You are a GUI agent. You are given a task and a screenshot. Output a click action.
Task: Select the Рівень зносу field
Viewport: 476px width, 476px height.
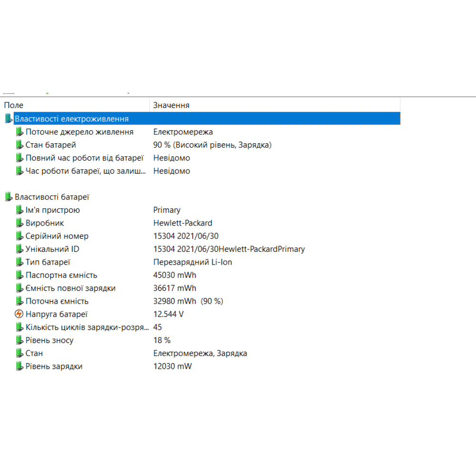pyautogui.click(x=50, y=340)
